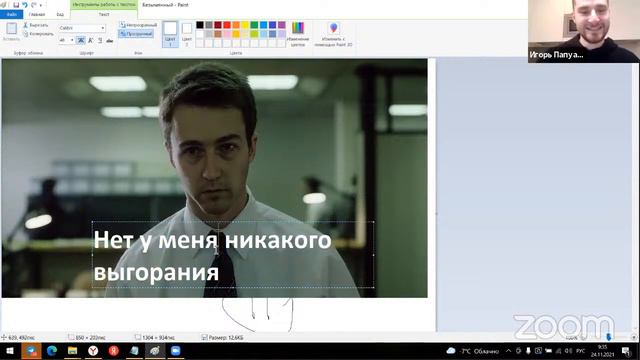Expand the hidden system tray icons

pos(508,351)
